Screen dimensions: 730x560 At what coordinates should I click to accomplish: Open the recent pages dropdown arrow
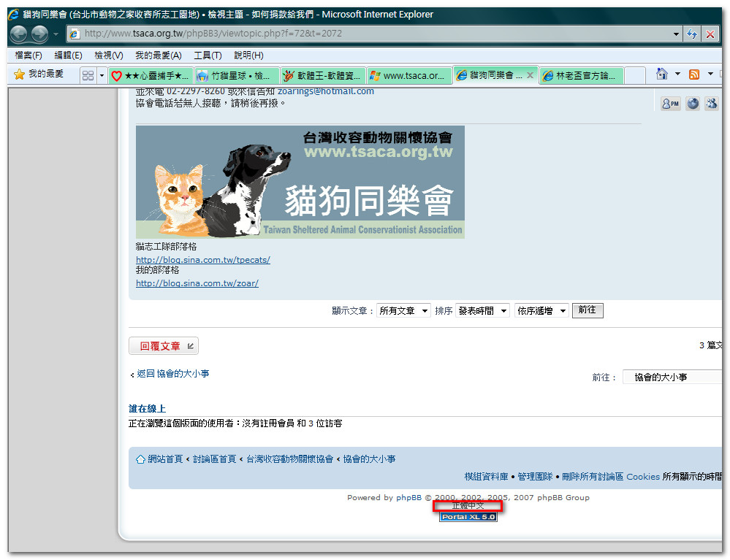click(x=56, y=34)
